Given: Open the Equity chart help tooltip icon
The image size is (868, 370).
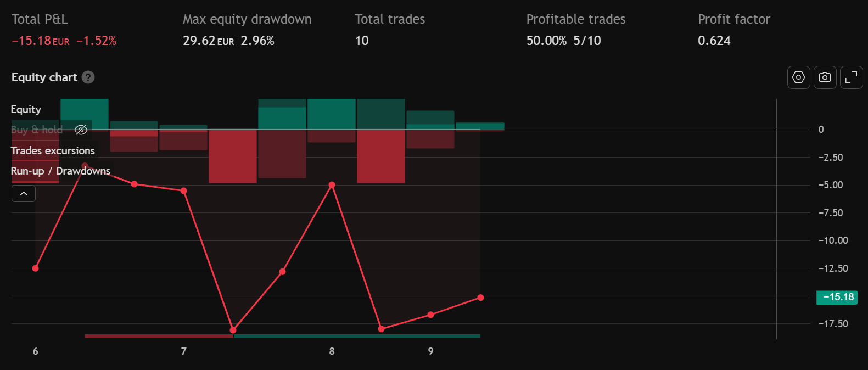Looking at the screenshot, I should [x=88, y=77].
